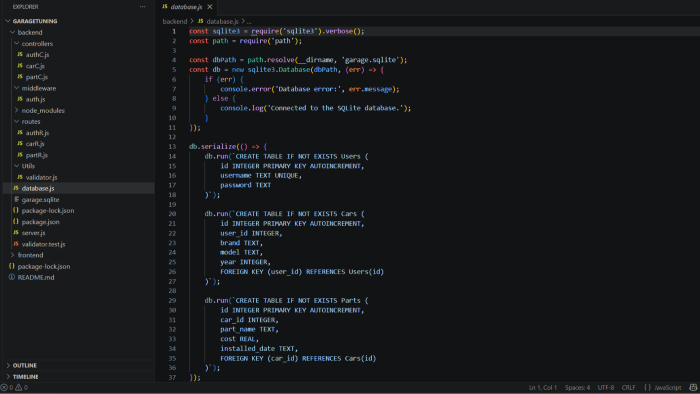The width and height of the screenshot is (700, 394).
Task: Change file encoding UTF-8
Action: 605,387
